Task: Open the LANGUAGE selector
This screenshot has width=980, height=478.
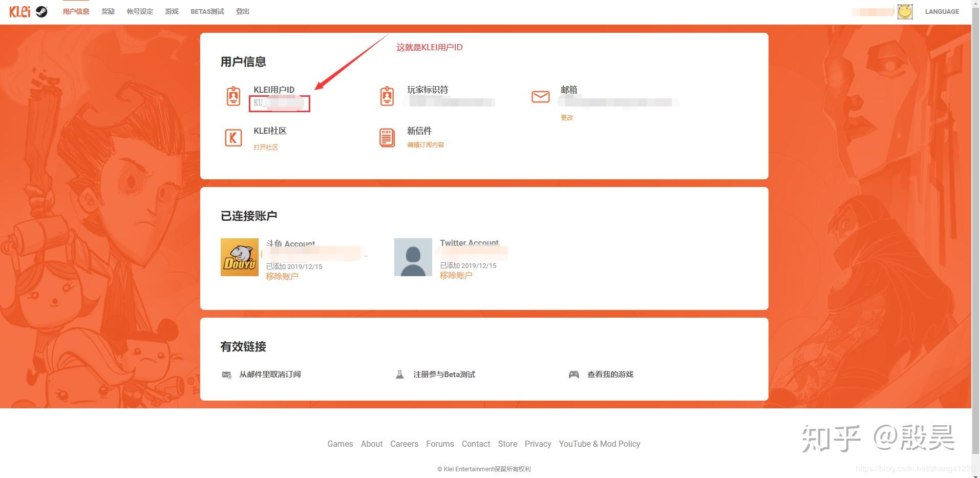Action: click(x=942, y=11)
